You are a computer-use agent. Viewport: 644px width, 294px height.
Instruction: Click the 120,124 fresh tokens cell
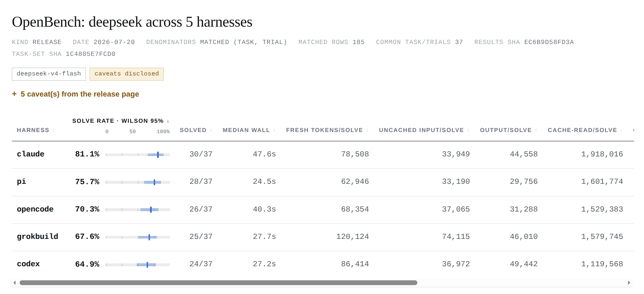353,237
